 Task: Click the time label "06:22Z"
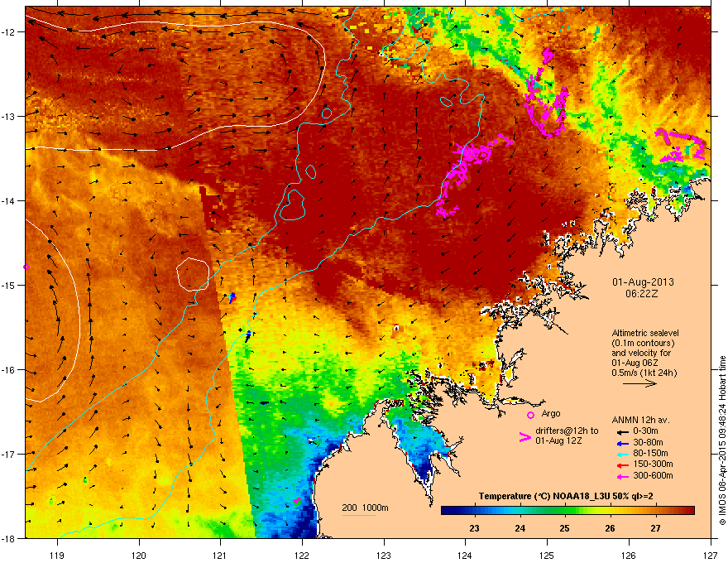pyautogui.click(x=642, y=294)
